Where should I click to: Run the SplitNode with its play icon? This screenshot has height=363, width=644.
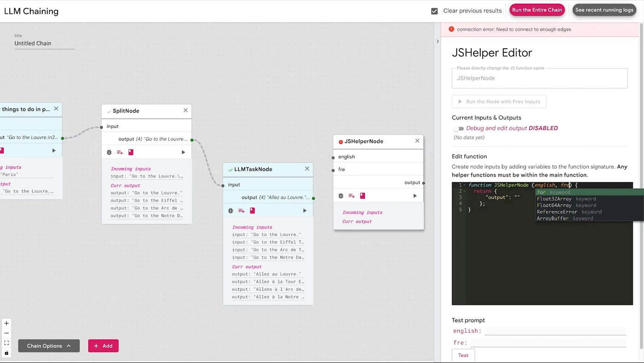coord(183,152)
